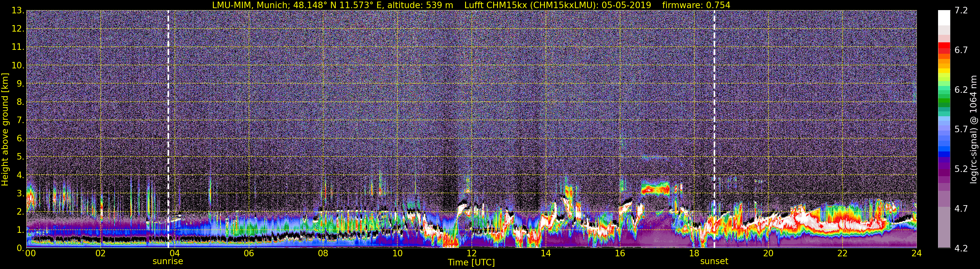Click the time axis tick label 04
Viewport: 980px width, 269px height.
point(175,253)
